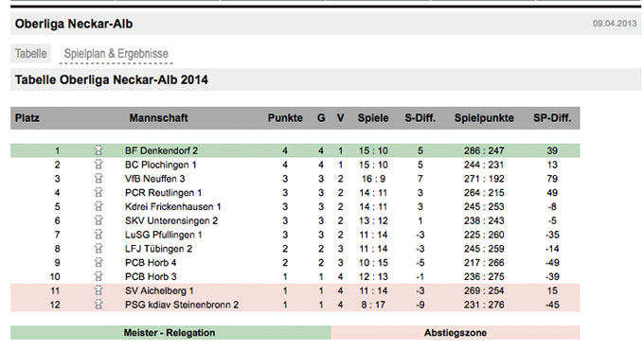Select jersey icon of PCR Reutlingen 1
This screenshot has width=644, height=350.
[98, 192]
